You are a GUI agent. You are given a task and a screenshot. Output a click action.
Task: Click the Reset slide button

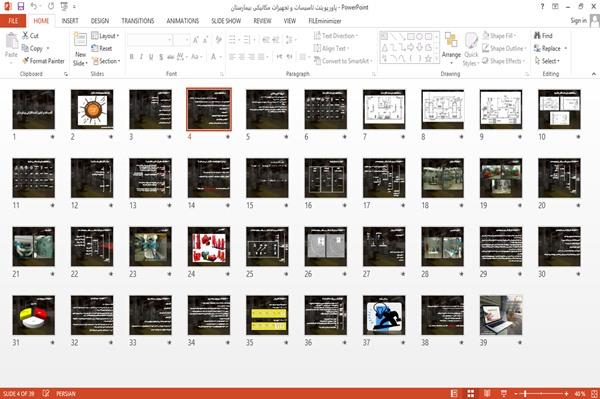[x=102, y=48]
